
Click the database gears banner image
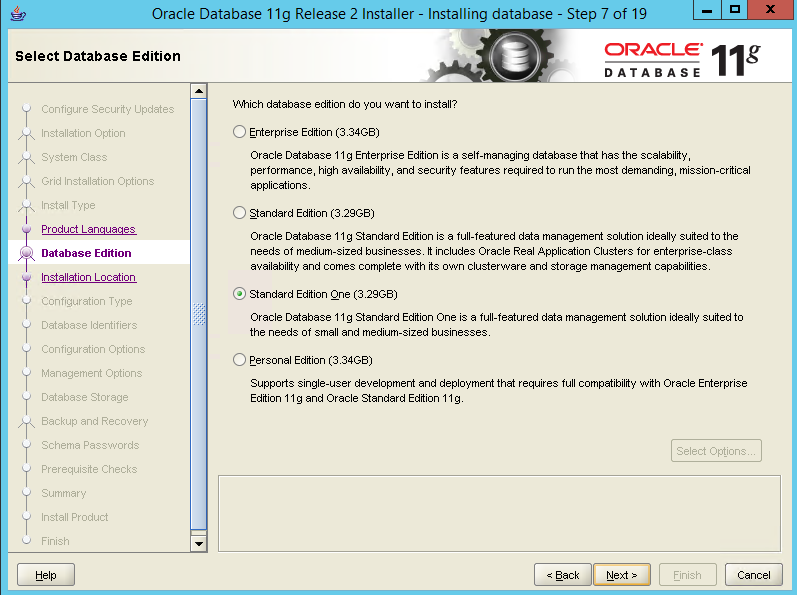(502, 56)
